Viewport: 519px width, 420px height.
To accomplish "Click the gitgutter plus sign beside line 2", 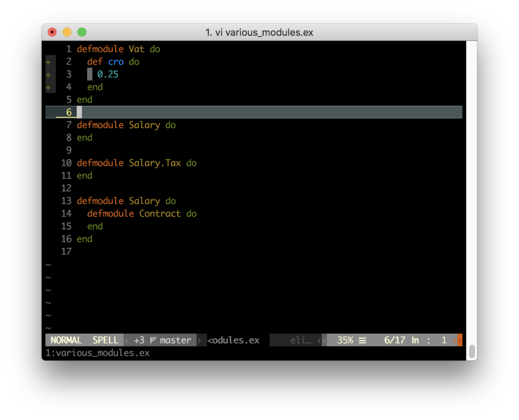I will [x=49, y=62].
